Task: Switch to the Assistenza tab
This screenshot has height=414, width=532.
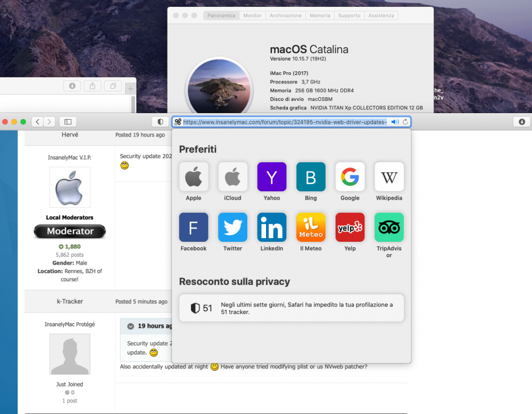Action: coord(381,15)
